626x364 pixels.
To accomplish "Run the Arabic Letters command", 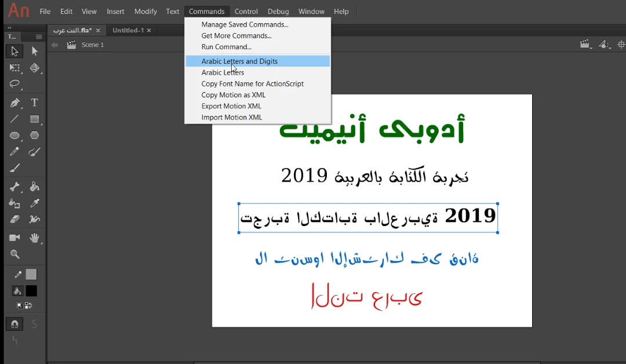I will (x=258, y=72).
